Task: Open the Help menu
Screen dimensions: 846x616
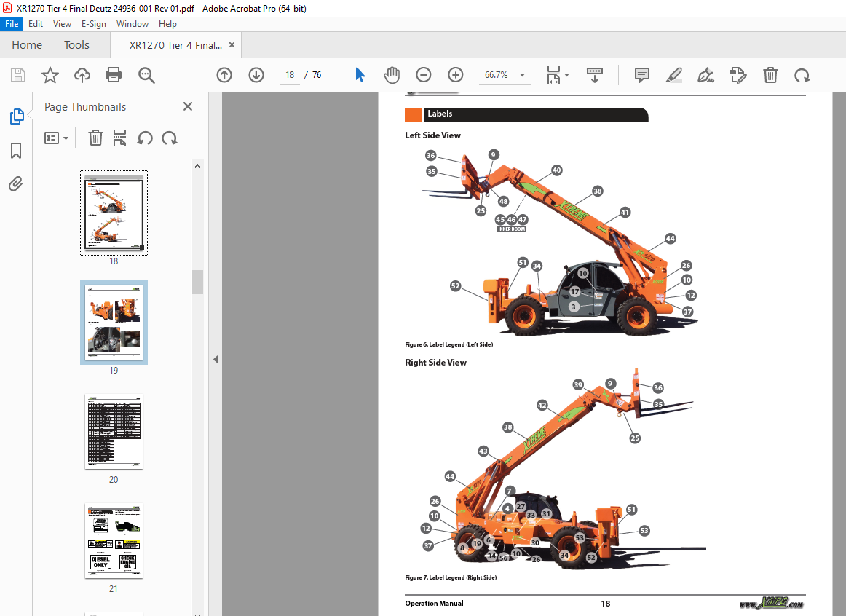Action: click(167, 24)
